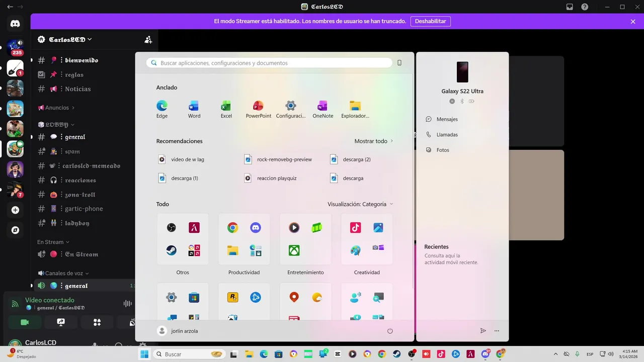Click Steam icon in the Windows taskbar

pos(397,354)
